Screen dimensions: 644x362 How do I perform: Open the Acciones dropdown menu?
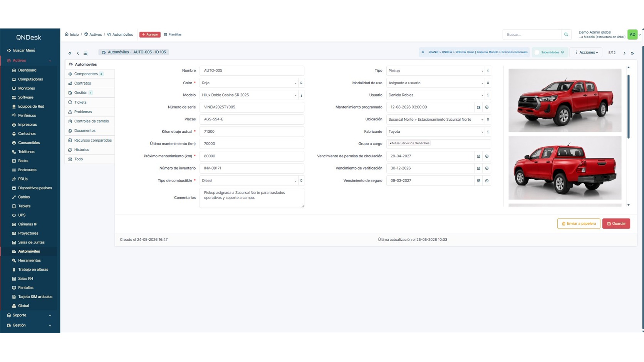587,52
